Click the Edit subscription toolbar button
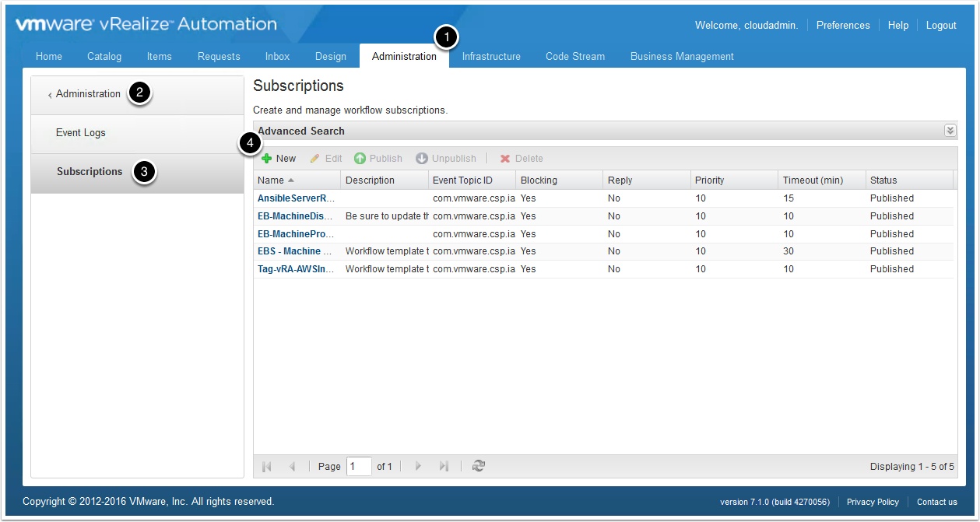This screenshot has height=522, width=980. (326, 159)
